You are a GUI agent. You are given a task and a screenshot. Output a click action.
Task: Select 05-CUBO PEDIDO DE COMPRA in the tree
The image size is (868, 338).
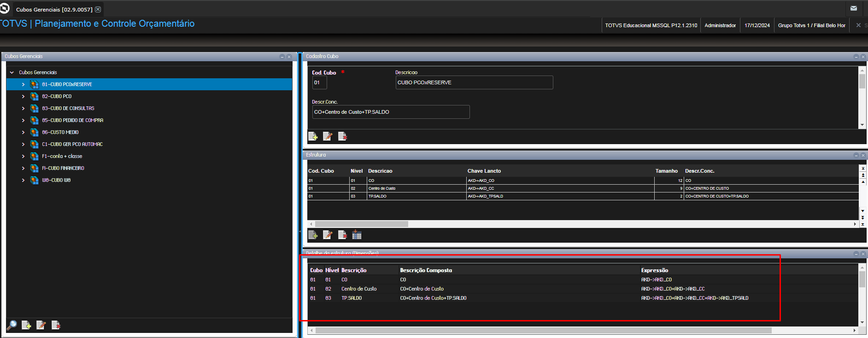click(72, 120)
